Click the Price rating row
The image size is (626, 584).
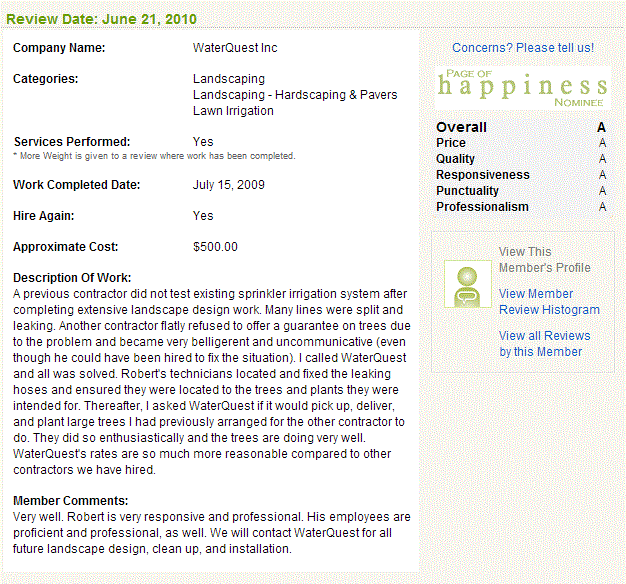click(x=521, y=143)
